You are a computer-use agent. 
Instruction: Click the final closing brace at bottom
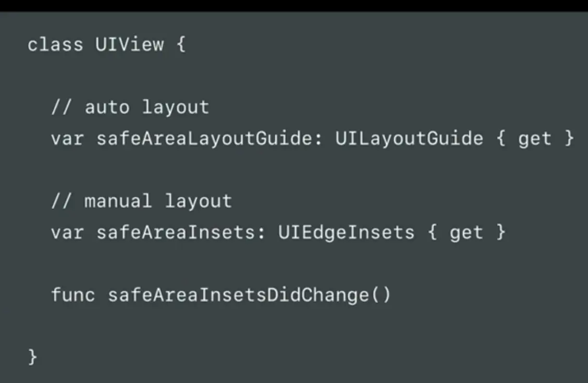(33, 357)
